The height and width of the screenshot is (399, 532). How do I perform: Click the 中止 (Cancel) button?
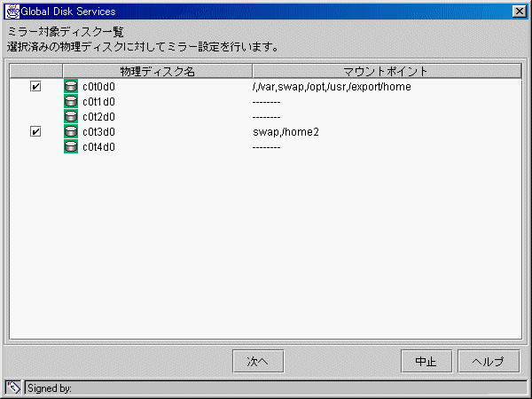(x=426, y=362)
